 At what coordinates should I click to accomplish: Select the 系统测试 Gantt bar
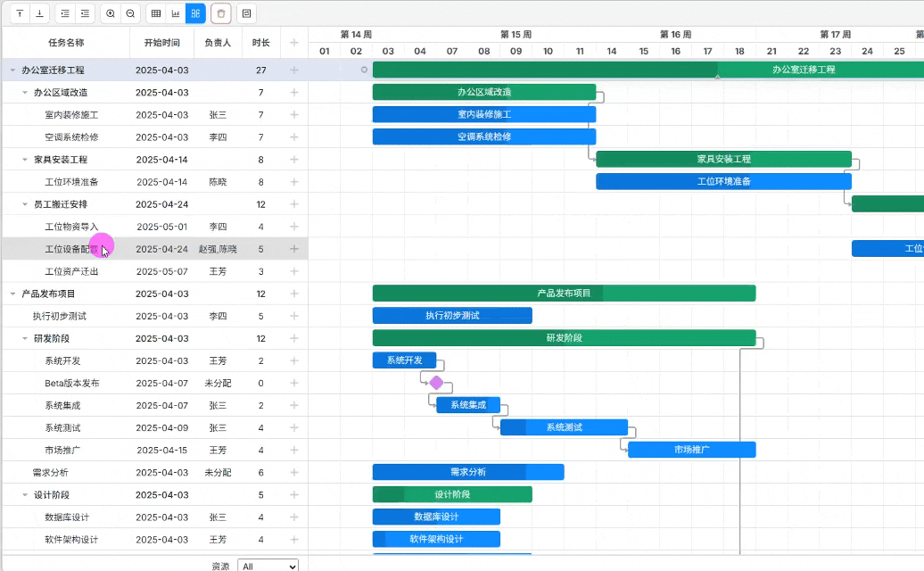(x=564, y=427)
